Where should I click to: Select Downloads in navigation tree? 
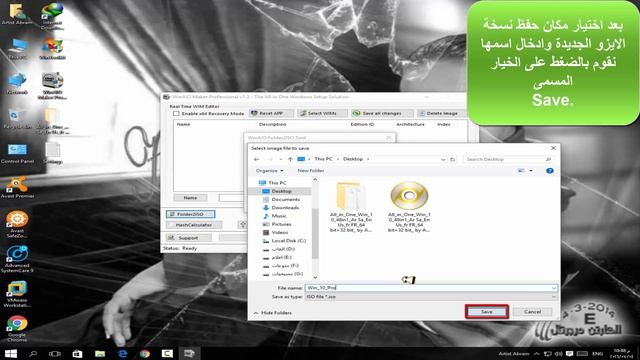[x=285, y=208]
